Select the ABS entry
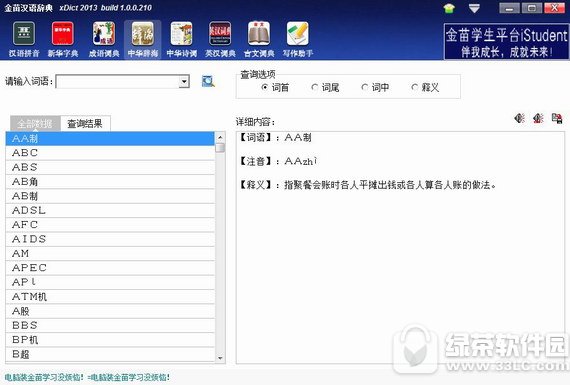Screen dimensions: 570x385 [110, 167]
